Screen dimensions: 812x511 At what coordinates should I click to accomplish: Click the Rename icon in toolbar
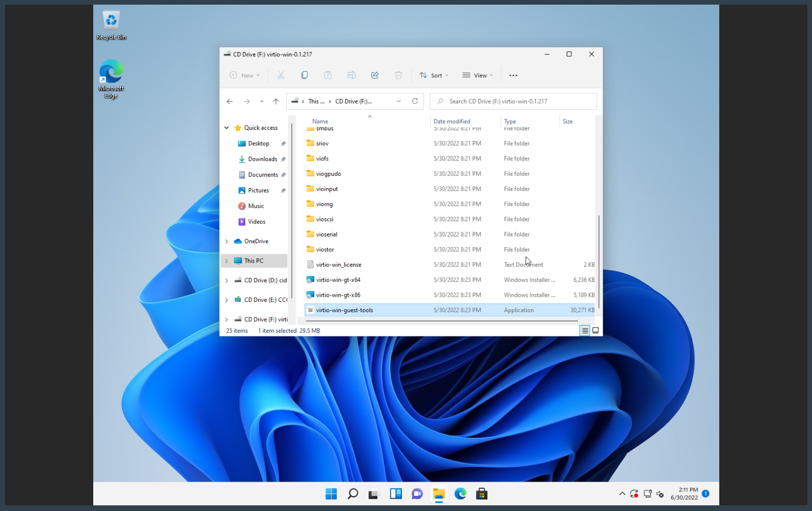pos(351,75)
